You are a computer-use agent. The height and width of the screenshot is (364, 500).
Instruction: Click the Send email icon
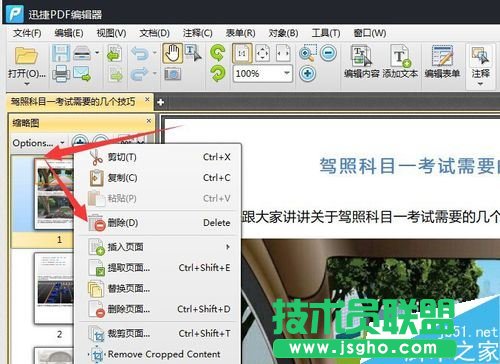click(82, 73)
